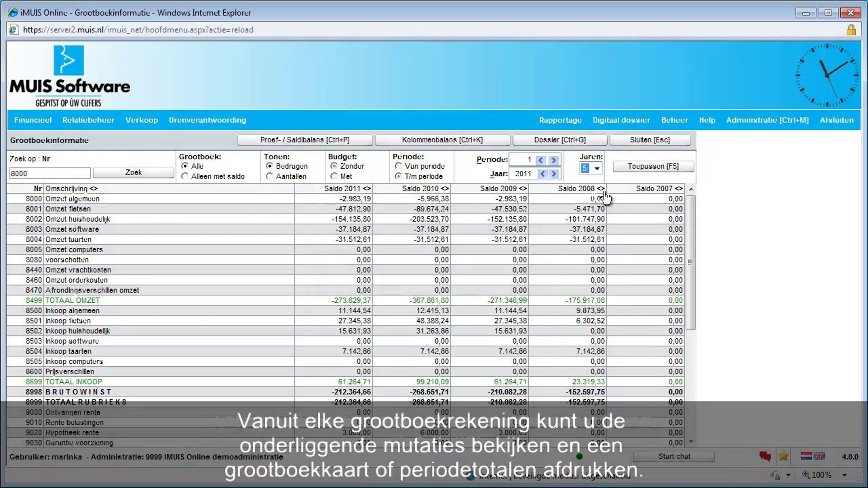Image resolution: width=868 pixels, height=488 pixels.
Task: Select 'T/m periode' radio button
Action: pos(398,176)
